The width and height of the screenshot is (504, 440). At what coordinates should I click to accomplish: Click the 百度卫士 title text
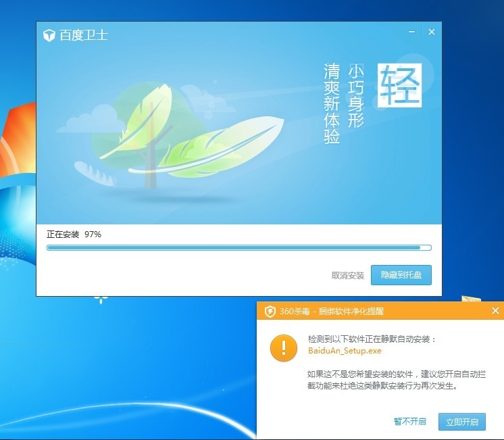coord(84,35)
